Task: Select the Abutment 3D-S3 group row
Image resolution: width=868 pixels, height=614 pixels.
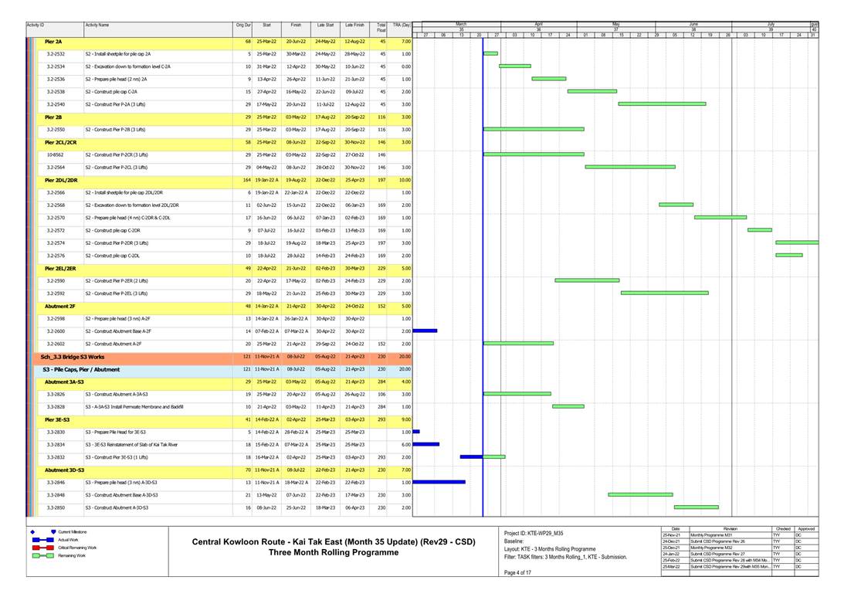Action: [65, 470]
